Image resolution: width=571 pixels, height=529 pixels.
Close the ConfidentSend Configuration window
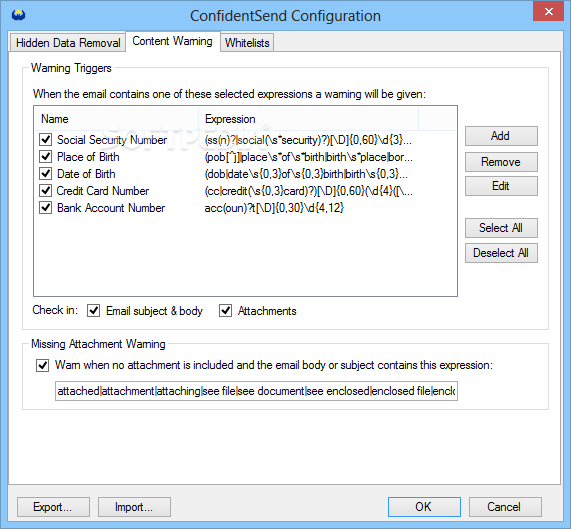pos(548,11)
